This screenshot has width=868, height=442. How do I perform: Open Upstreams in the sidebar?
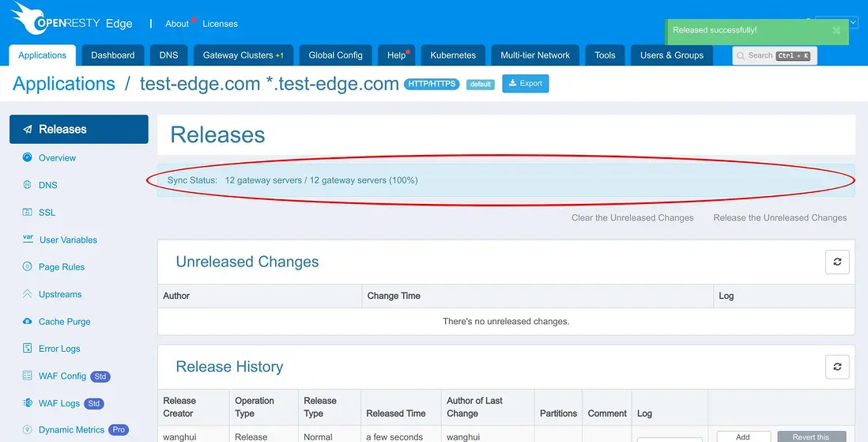60,294
